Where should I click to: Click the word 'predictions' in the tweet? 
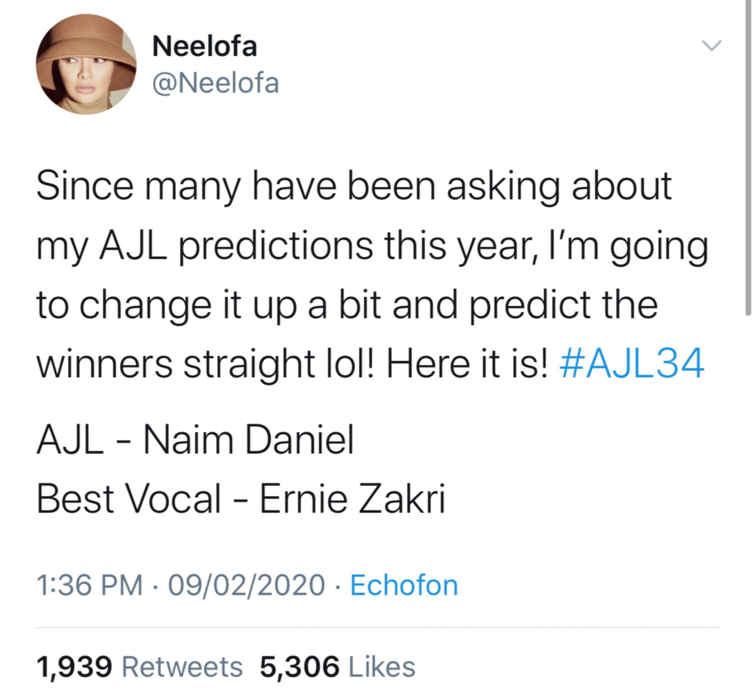276,246
